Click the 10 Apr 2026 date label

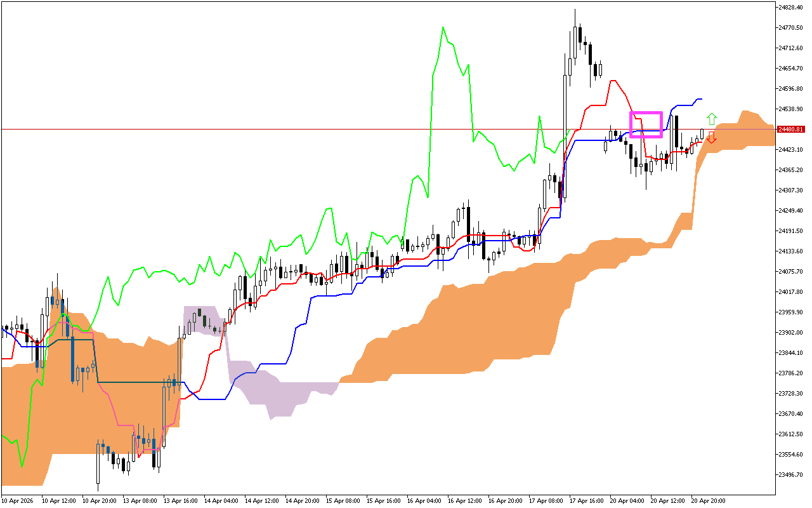click(x=18, y=500)
